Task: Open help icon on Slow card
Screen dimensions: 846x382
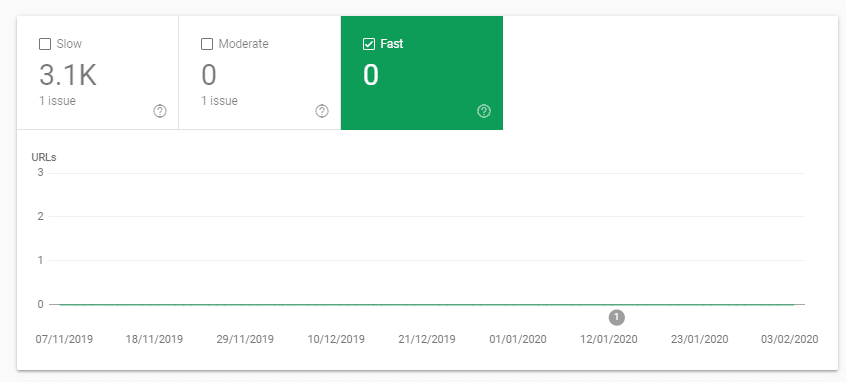Action: click(x=160, y=111)
